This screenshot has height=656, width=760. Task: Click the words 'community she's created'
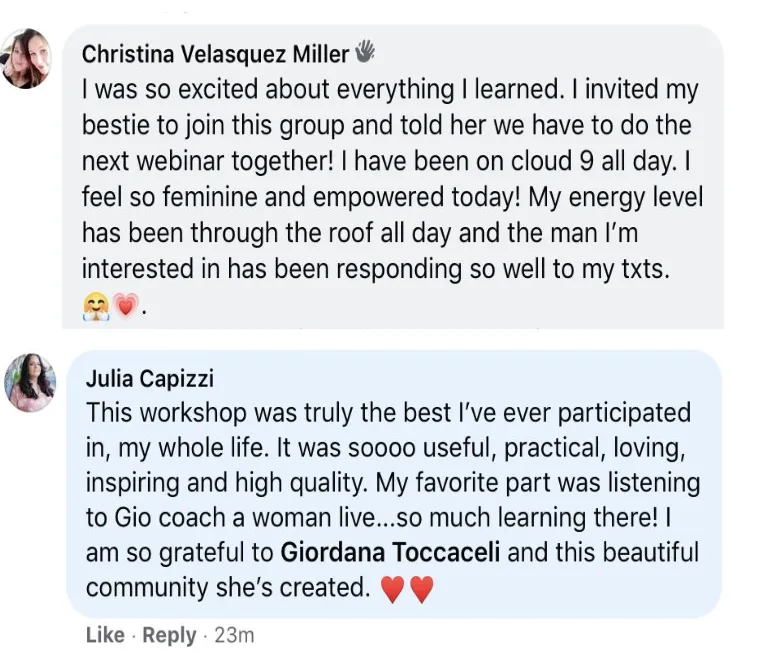coord(228,588)
